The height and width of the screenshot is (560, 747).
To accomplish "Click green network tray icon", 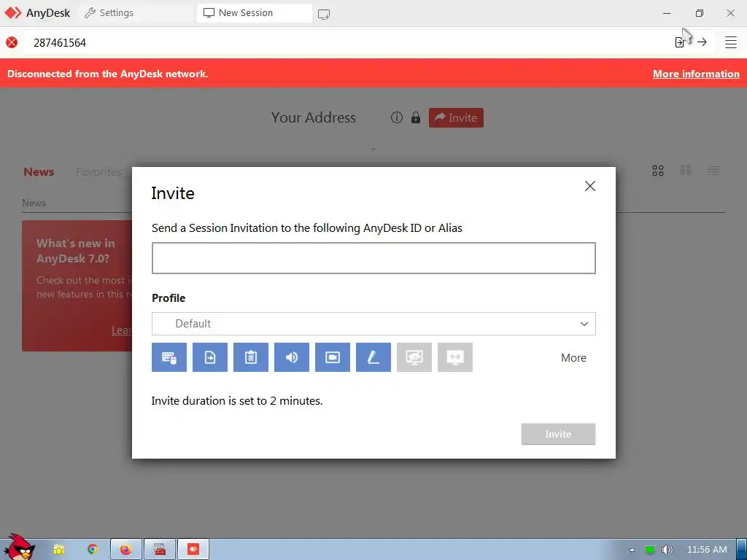I will tap(650, 550).
